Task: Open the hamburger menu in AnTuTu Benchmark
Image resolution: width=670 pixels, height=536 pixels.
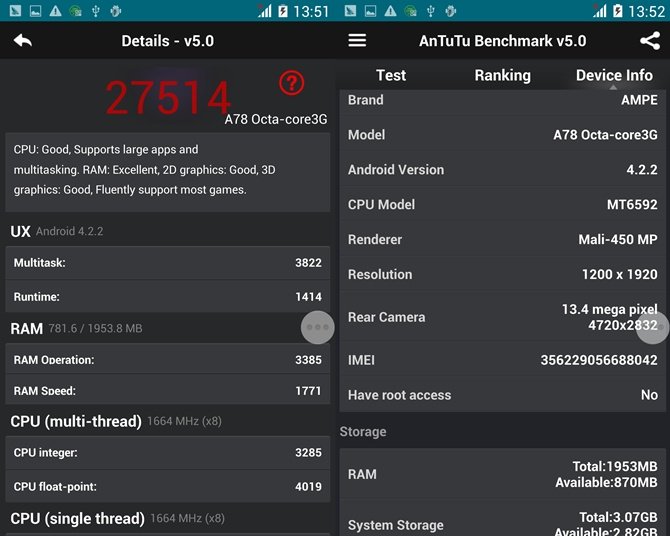Action: coord(357,41)
